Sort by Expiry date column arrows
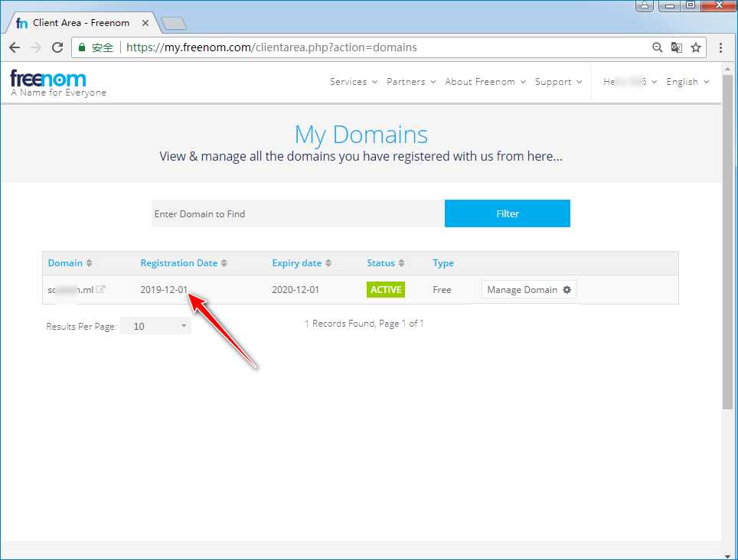 (x=328, y=263)
